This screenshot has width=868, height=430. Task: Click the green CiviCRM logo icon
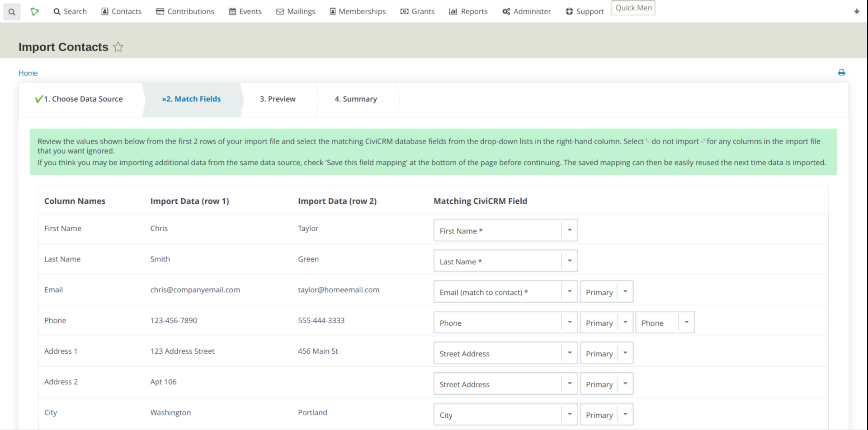click(35, 12)
